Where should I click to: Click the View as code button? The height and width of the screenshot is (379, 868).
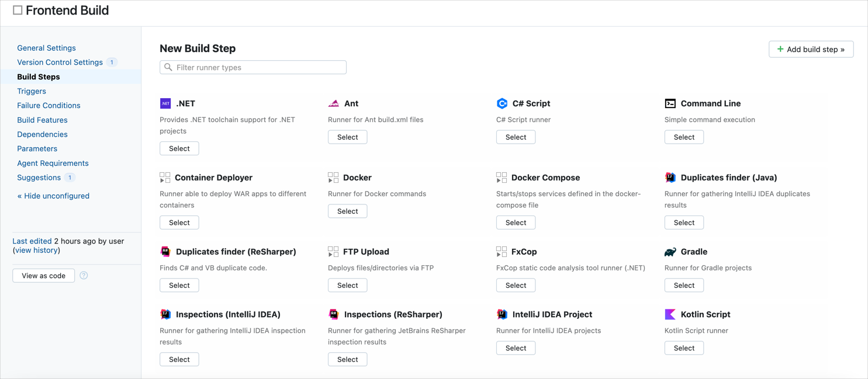click(x=43, y=275)
